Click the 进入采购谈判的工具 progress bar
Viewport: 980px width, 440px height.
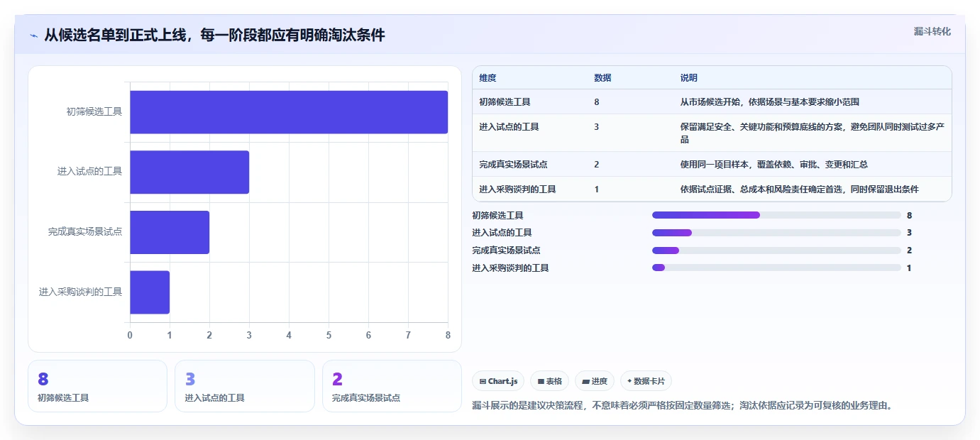tap(776, 268)
